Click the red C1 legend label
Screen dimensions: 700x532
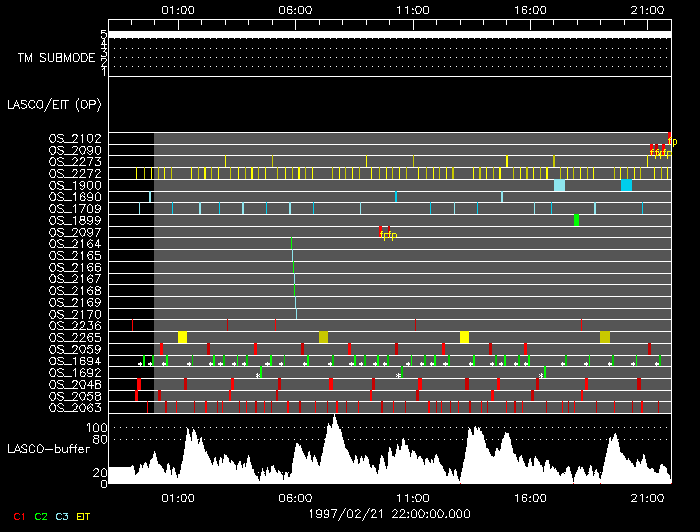19,516
